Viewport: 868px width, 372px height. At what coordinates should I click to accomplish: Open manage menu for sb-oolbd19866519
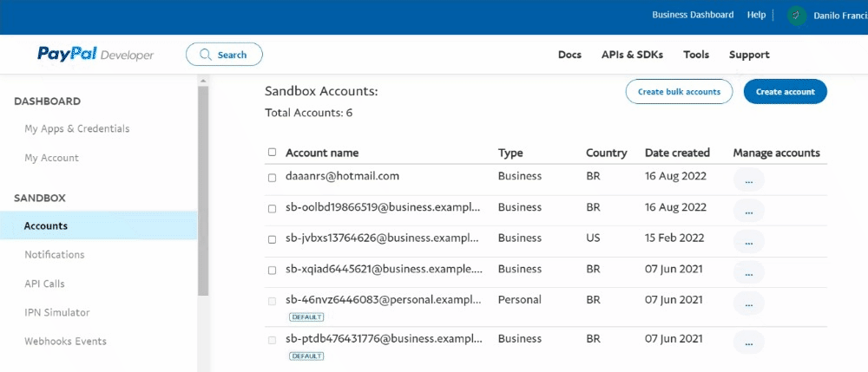pos(749,212)
